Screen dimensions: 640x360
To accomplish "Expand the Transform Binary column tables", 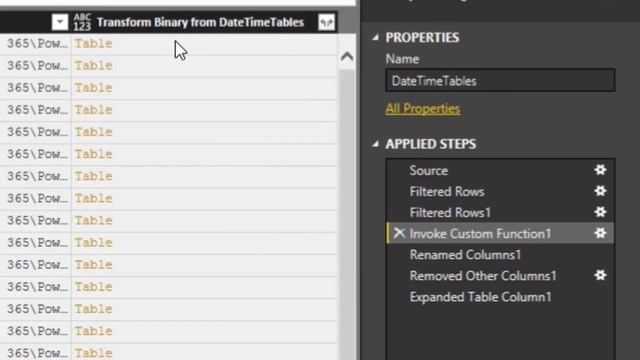I will [x=327, y=22].
